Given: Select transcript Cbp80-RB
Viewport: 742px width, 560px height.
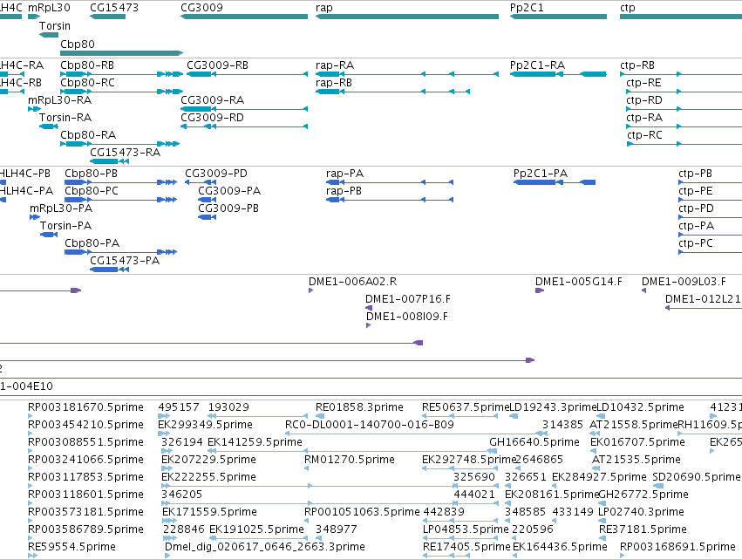Looking at the screenshot, I should click(x=87, y=65).
